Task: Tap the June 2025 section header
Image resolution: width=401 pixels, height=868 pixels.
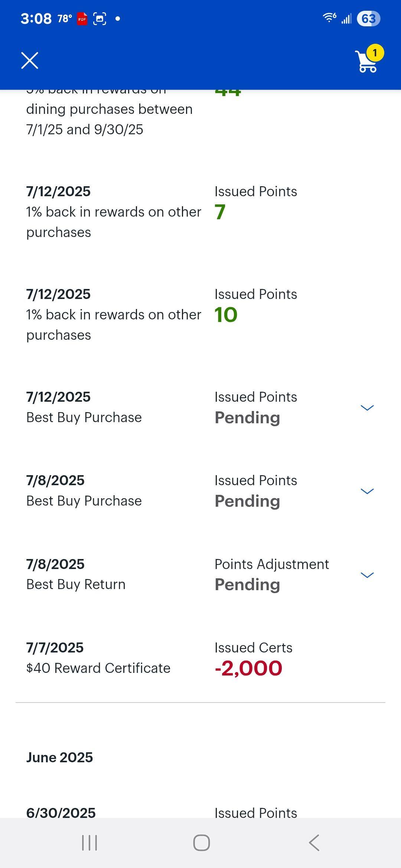Action: [59, 757]
